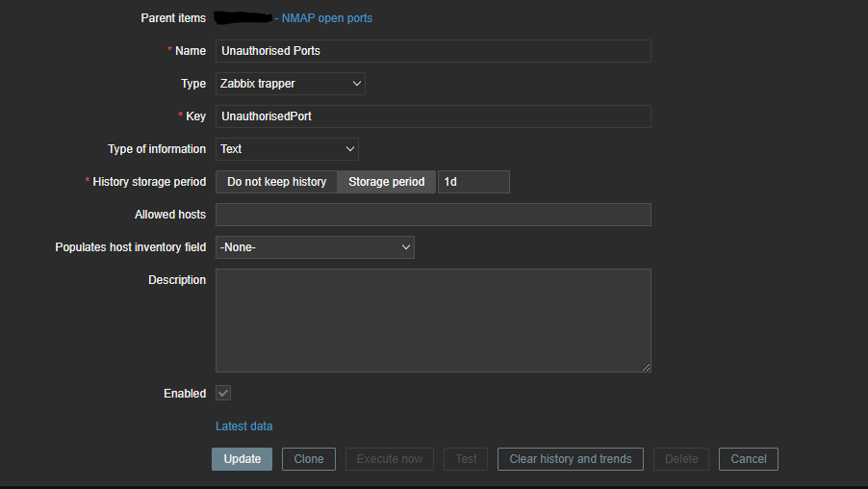Viewport: 868px width, 489px height.
Task: Select 'Do not keep history' option
Action: 276,182
